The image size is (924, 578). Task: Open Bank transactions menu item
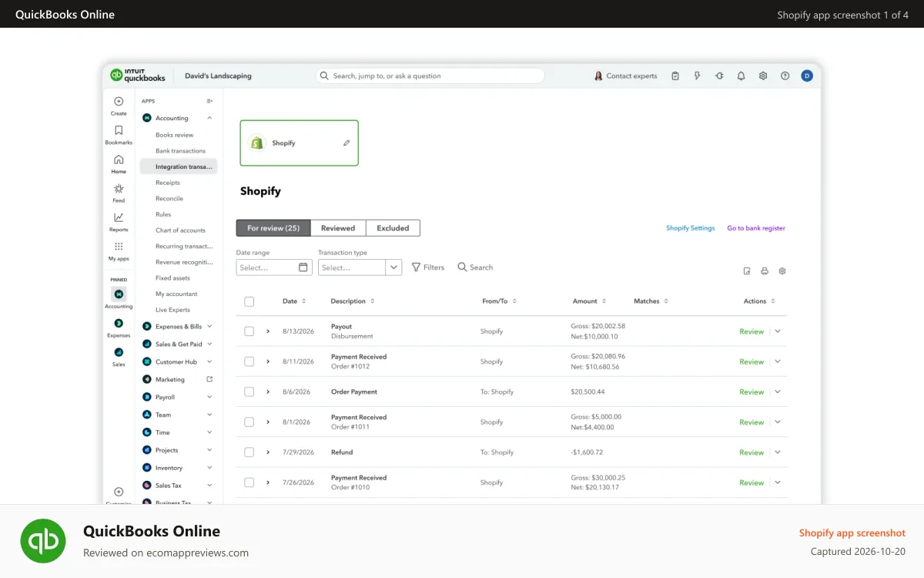[179, 151]
